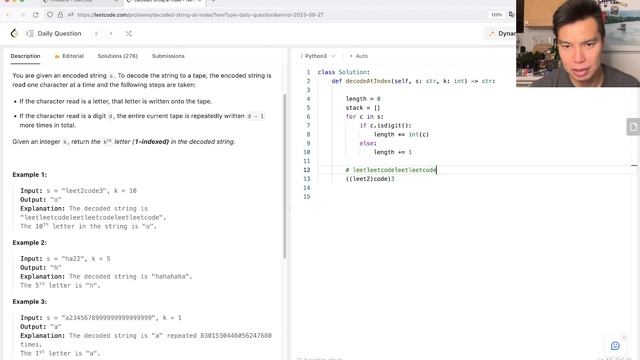Open the Daily Question link
The height and width of the screenshot is (360, 640).
pos(59,33)
